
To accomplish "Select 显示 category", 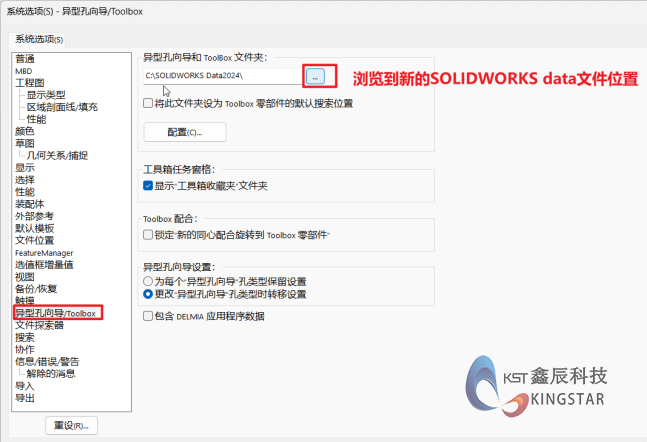I will [x=25, y=168].
